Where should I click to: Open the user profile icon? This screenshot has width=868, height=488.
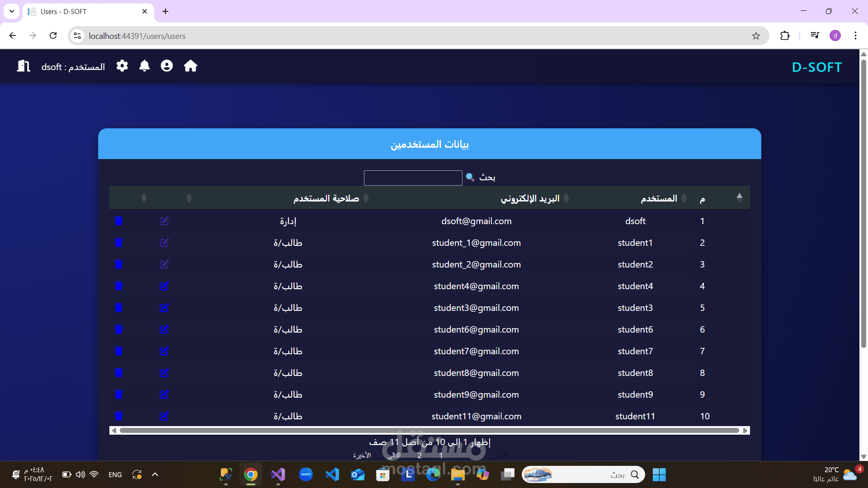click(x=167, y=66)
